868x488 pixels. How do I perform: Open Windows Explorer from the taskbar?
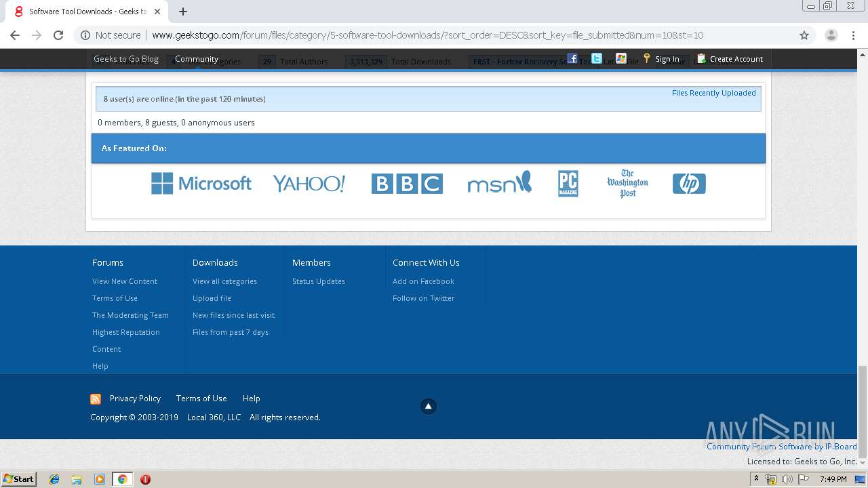[x=77, y=479]
